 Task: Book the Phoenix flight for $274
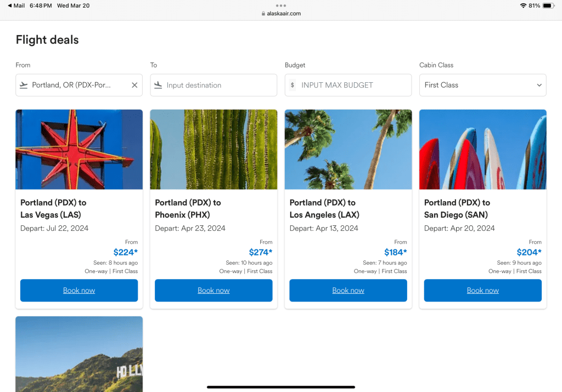click(213, 291)
